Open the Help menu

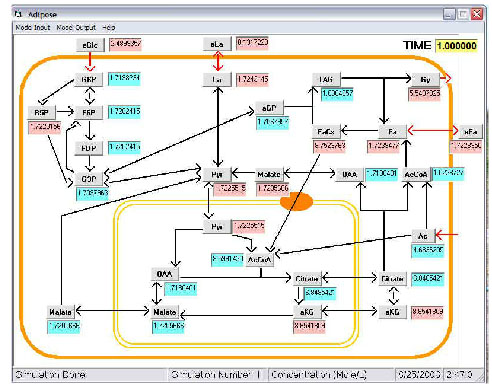pos(109,28)
